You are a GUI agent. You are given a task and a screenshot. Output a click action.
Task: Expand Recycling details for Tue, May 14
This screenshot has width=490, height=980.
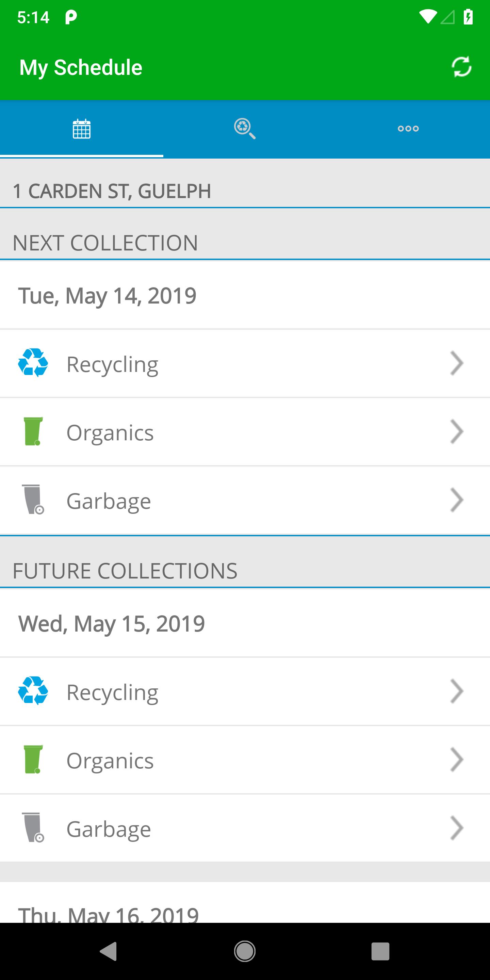click(x=457, y=363)
